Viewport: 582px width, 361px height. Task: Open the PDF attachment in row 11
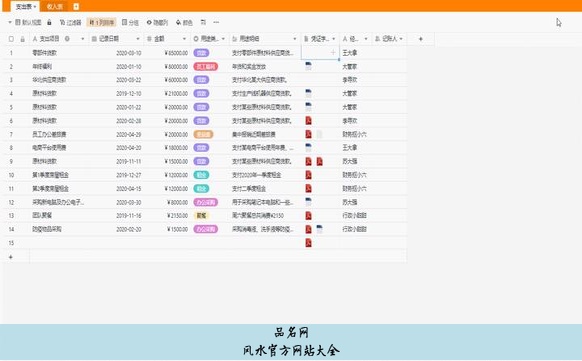coord(308,188)
